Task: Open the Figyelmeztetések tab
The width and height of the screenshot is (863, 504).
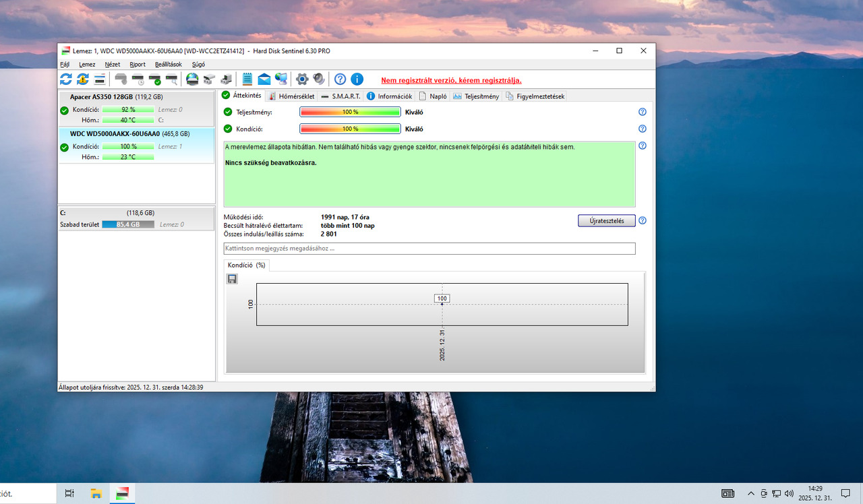Action: (x=535, y=96)
